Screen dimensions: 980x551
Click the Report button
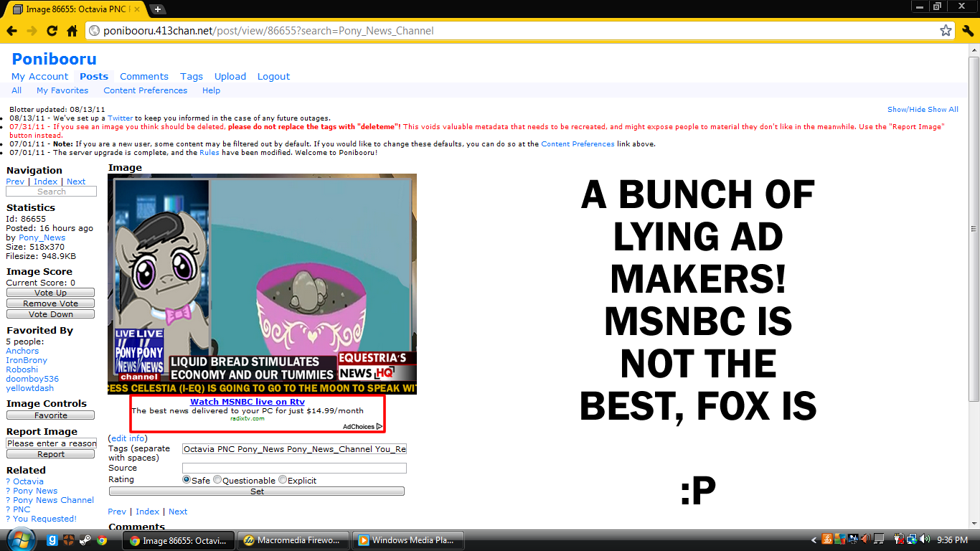tap(51, 454)
